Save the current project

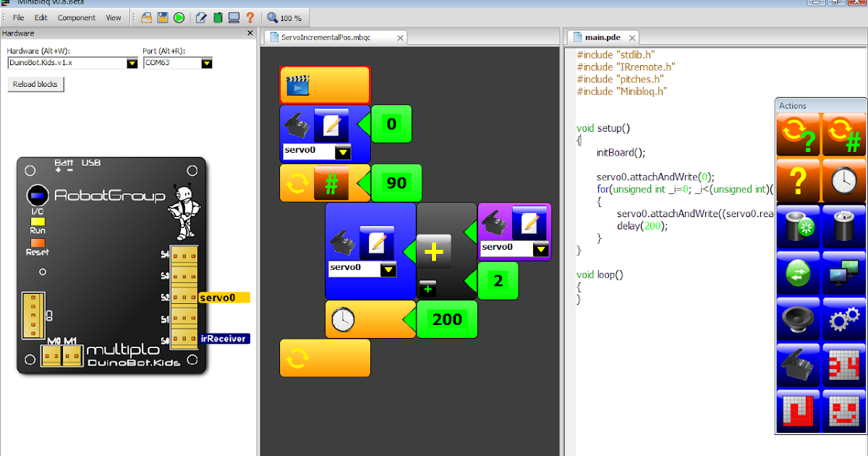[x=163, y=17]
